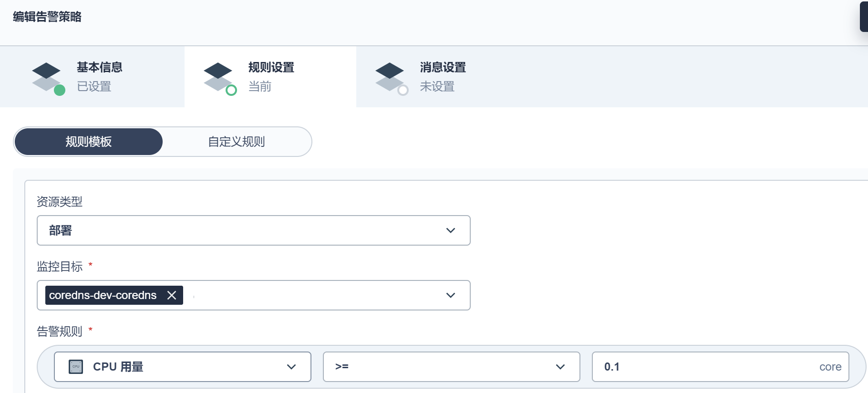Click the 规则设置 current step tab
This screenshot has height=393, width=868.
271,76
